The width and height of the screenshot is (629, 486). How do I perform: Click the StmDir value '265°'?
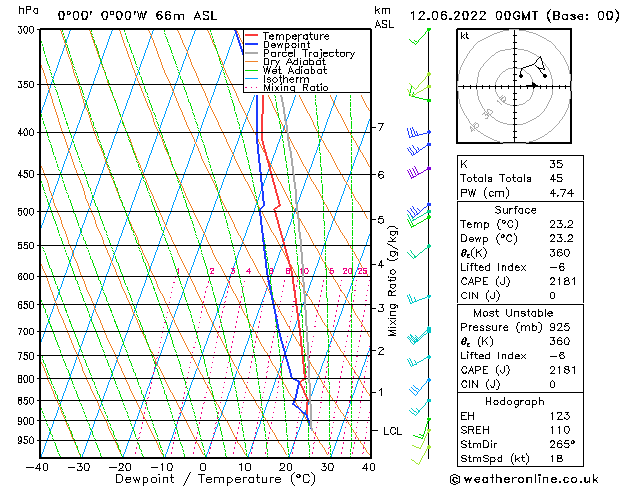click(562, 445)
